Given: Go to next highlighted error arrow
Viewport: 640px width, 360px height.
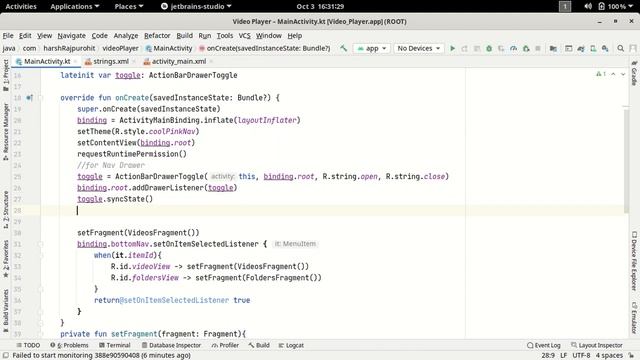Looking at the screenshot, I should 623,74.
